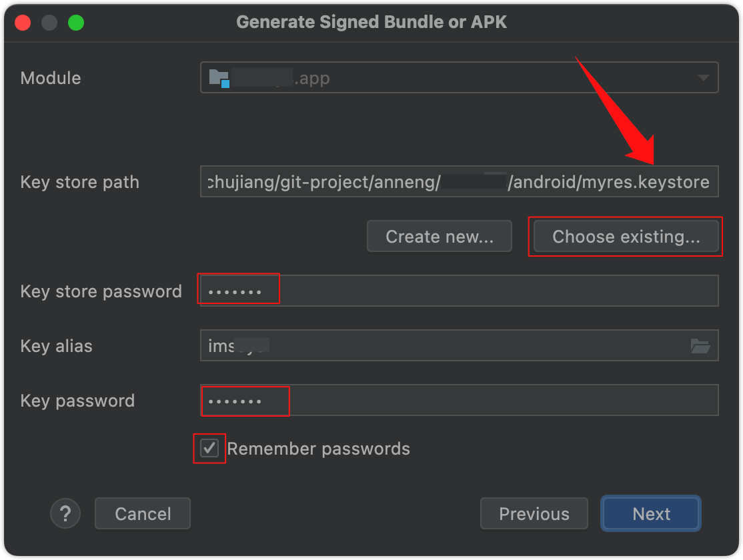Toggle the Remember passwords checkbox
Image resolution: width=743 pixels, height=560 pixels.
(209, 448)
